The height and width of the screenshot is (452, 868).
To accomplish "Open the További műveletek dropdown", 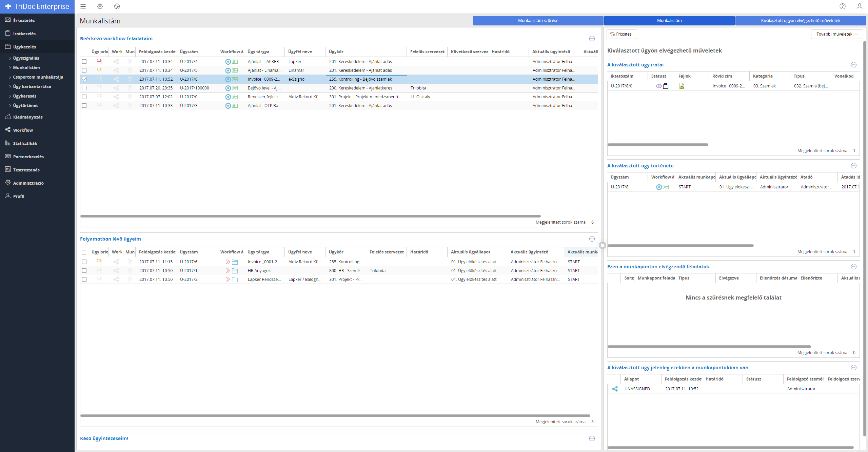I will tap(836, 34).
